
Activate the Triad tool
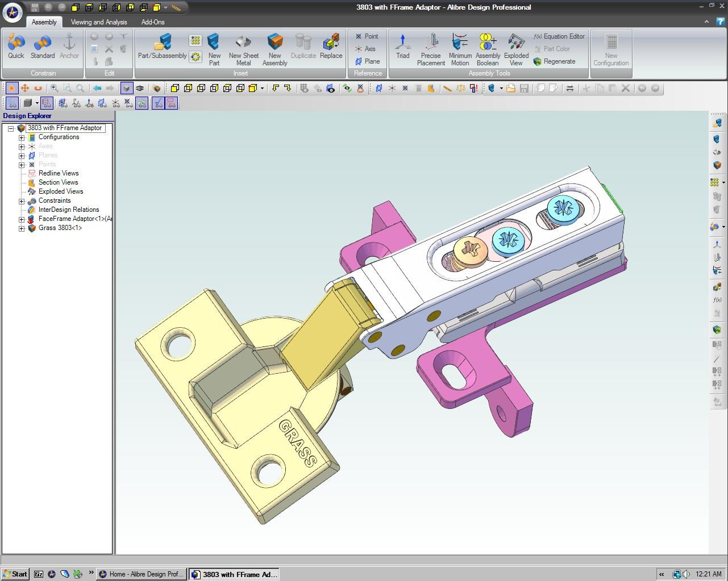click(x=403, y=47)
